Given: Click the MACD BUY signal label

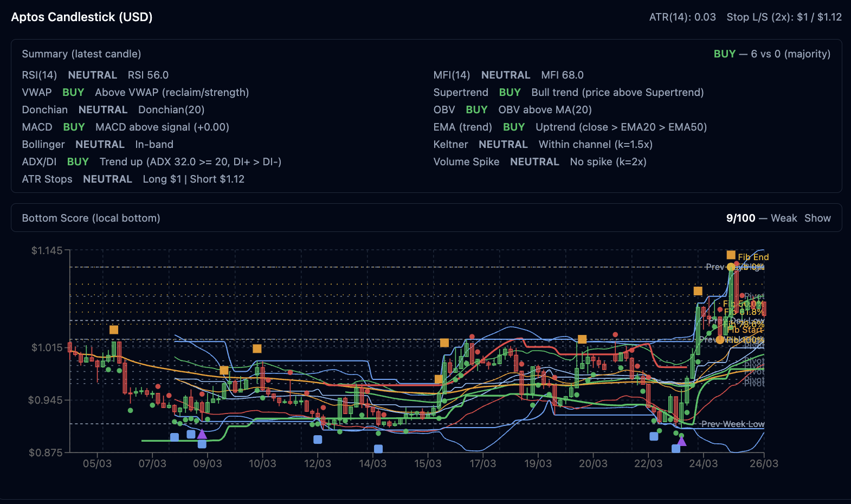Looking at the screenshot, I should pos(74,127).
